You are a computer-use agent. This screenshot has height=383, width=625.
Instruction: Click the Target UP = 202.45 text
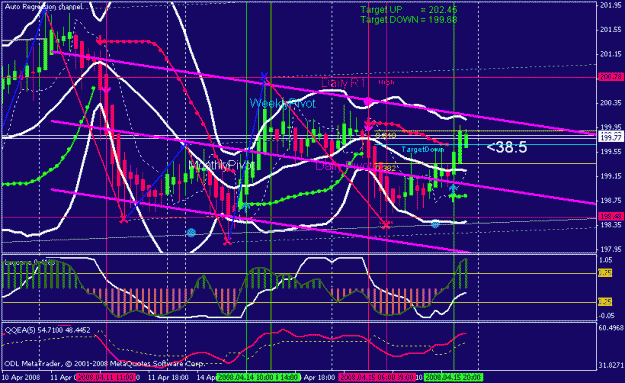pyautogui.click(x=409, y=10)
